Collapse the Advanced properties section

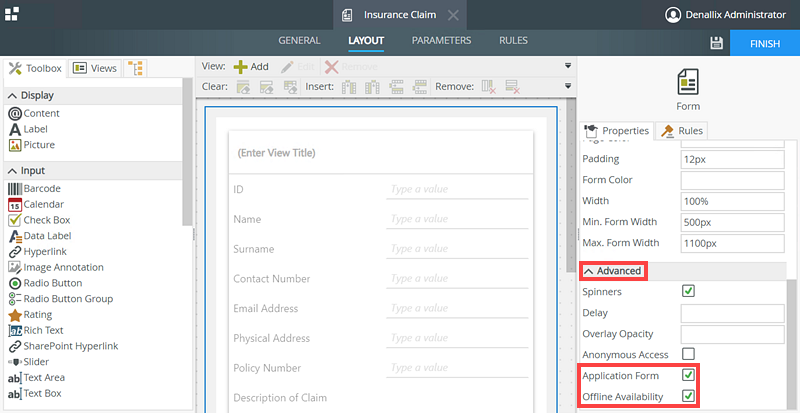tap(613, 271)
